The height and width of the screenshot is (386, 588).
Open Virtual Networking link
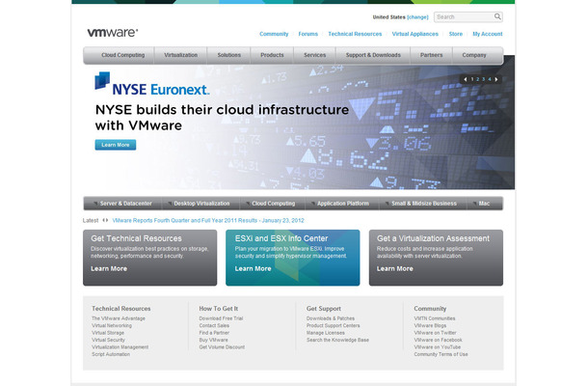point(112,325)
